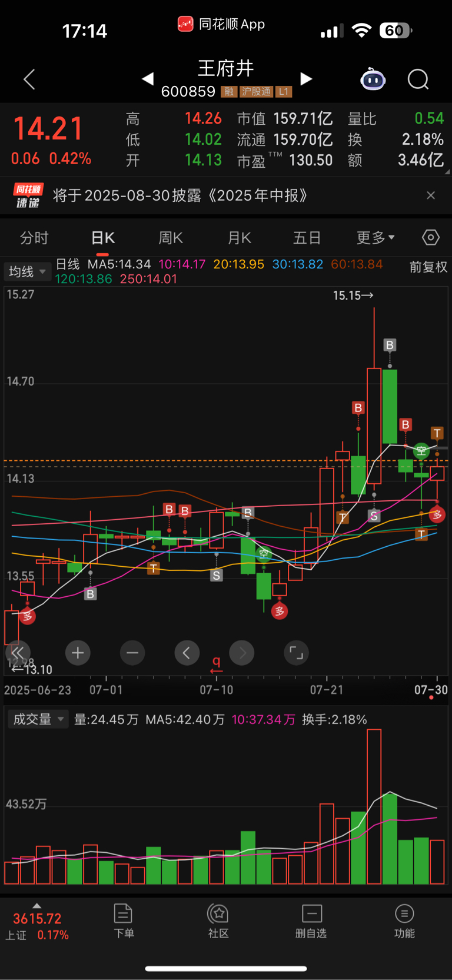This screenshot has height=980, width=452.
Task: Toggle the 前复权 adjustment mode
Action: pyautogui.click(x=428, y=267)
